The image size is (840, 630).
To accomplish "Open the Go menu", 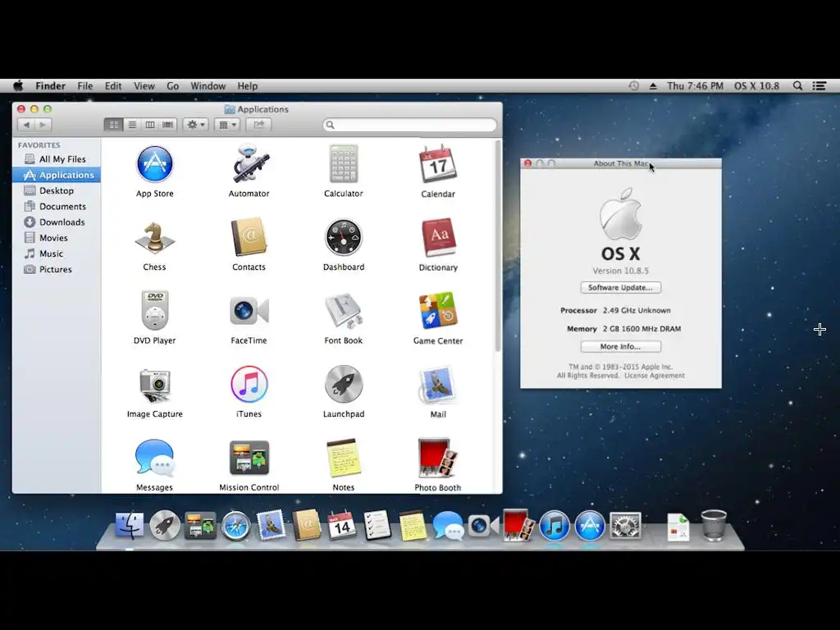I will click(172, 85).
